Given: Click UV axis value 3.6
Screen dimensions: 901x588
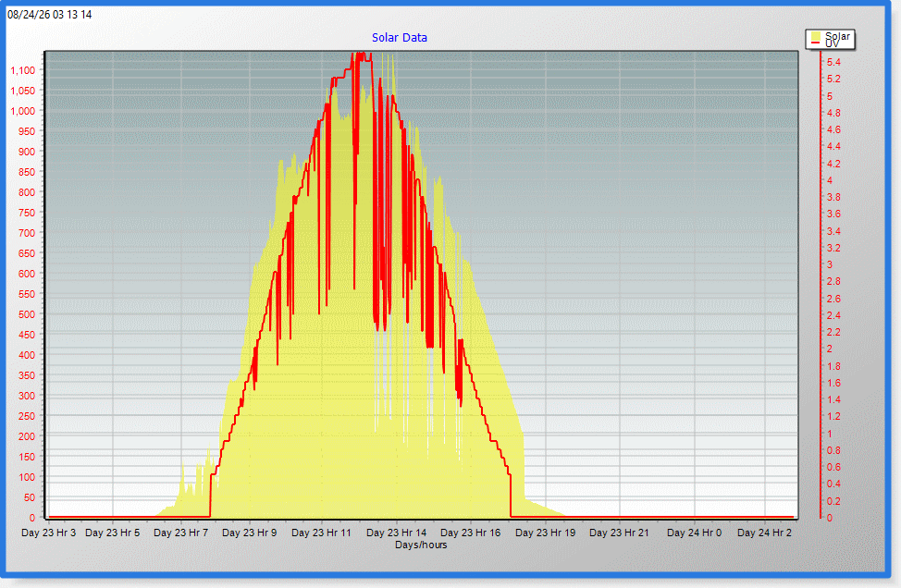Looking at the screenshot, I should (833, 214).
